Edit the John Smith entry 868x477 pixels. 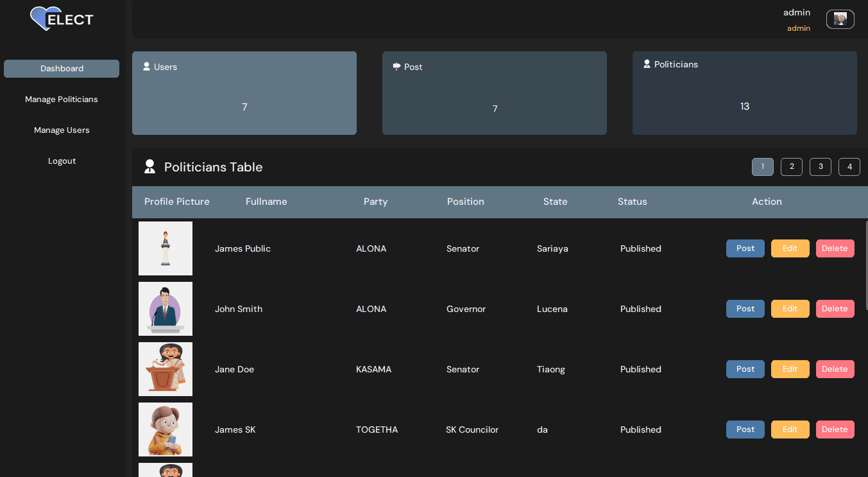[x=790, y=309]
